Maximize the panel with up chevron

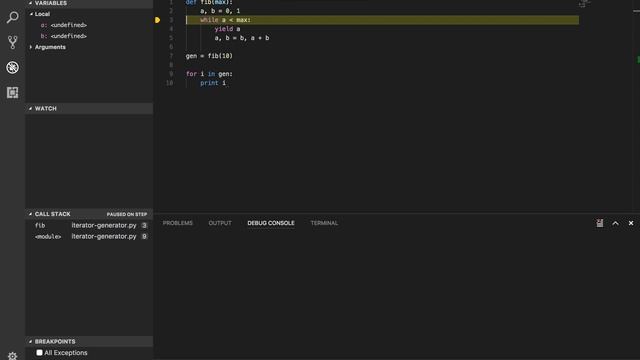(615, 223)
